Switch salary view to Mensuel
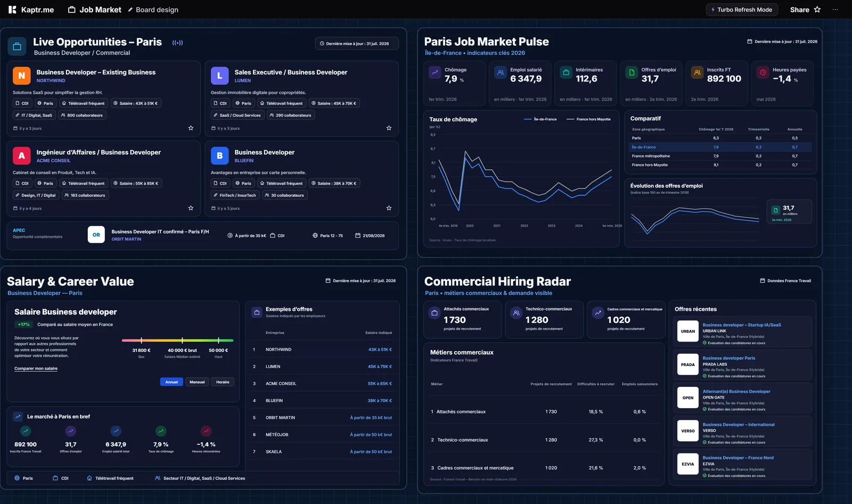Image resolution: width=852 pixels, height=504 pixels. pyautogui.click(x=197, y=382)
